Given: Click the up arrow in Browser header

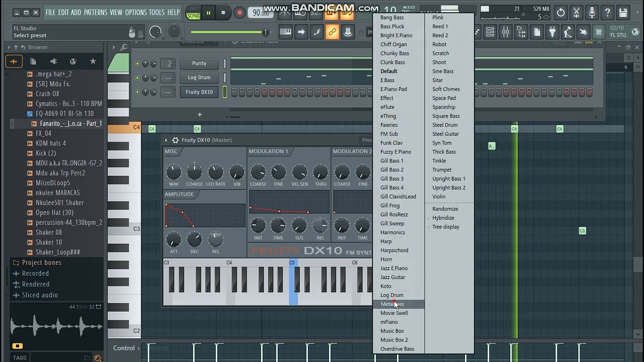Looking at the screenshot, I should 16,47.
